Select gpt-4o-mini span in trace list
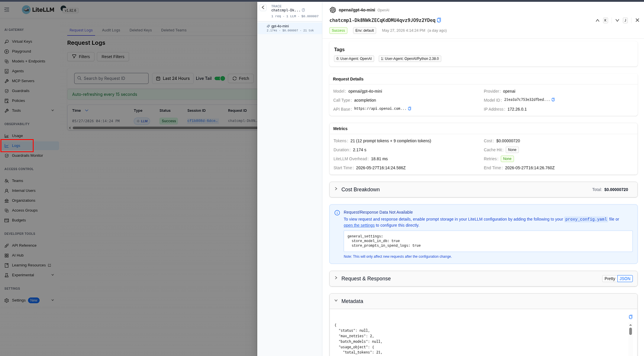 coord(289,28)
